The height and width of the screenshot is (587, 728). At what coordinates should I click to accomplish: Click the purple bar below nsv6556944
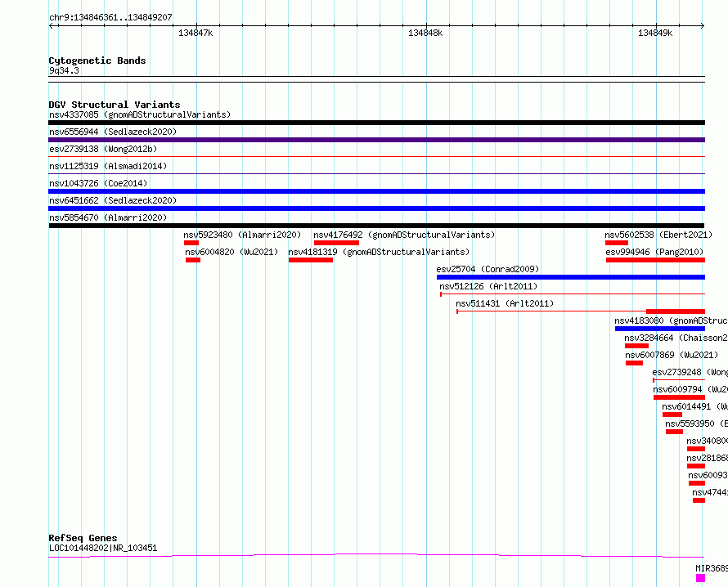376,140
